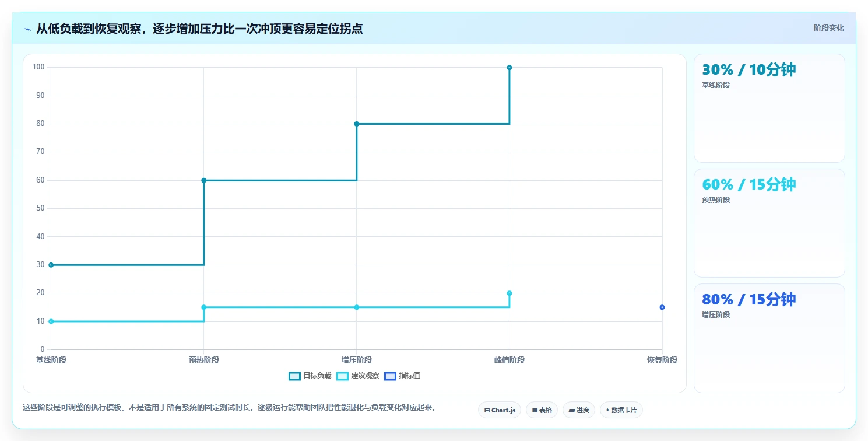
Task: Click the chart title starting 从低负载到恢复观察
Action: 199,29
